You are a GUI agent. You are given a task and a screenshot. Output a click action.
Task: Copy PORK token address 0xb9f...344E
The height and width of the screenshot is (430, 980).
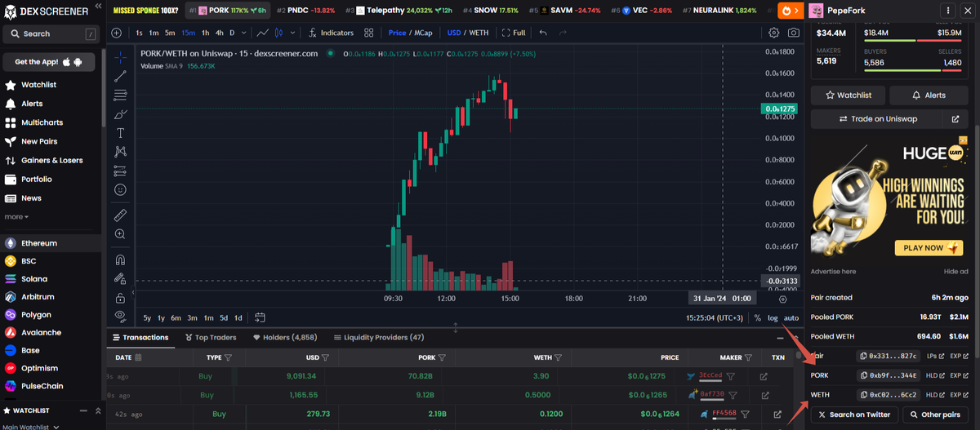tap(889, 375)
